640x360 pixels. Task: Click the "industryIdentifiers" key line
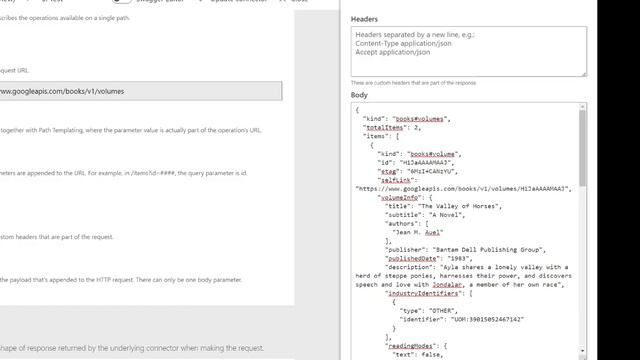click(x=429, y=293)
